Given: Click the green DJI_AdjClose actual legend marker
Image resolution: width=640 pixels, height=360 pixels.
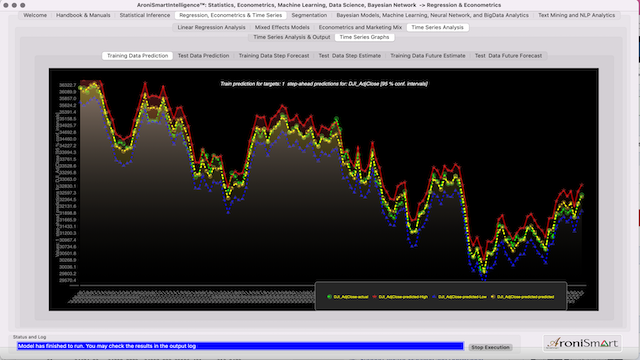Looking at the screenshot, I should pyautogui.click(x=329, y=297).
